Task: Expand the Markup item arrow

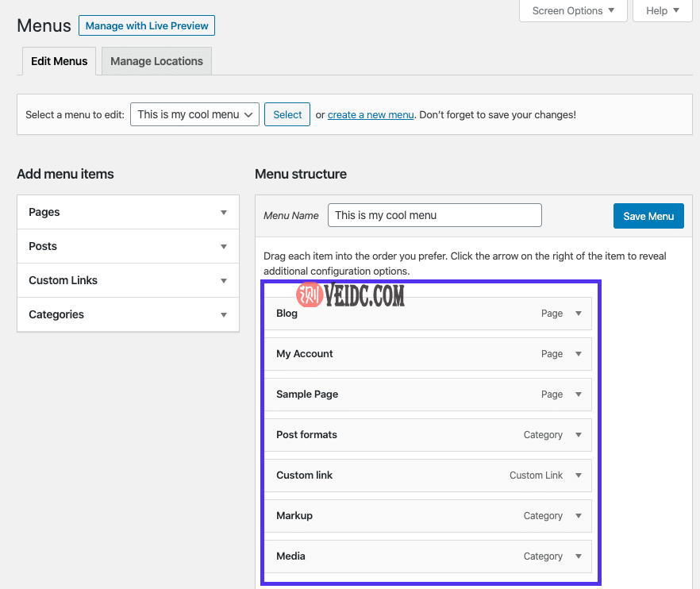Action: point(579,516)
